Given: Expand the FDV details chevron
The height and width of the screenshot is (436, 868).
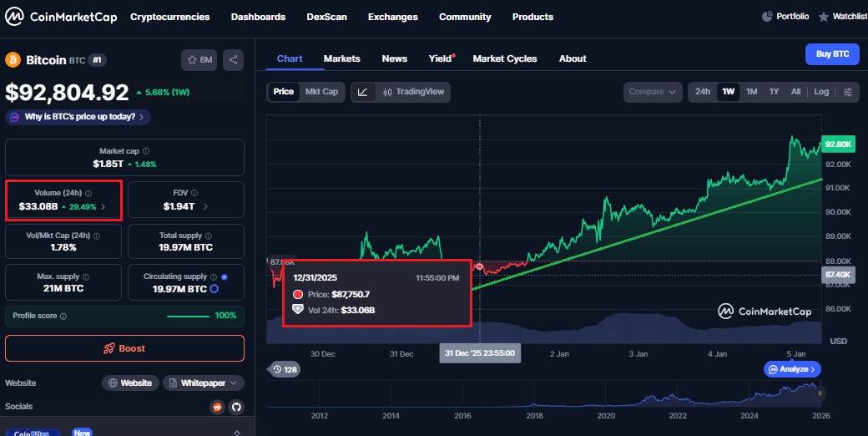Looking at the screenshot, I should [x=205, y=206].
